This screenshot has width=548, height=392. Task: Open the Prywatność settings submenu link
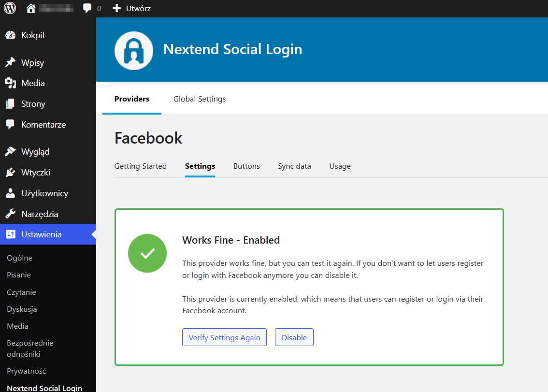coord(26,371)
